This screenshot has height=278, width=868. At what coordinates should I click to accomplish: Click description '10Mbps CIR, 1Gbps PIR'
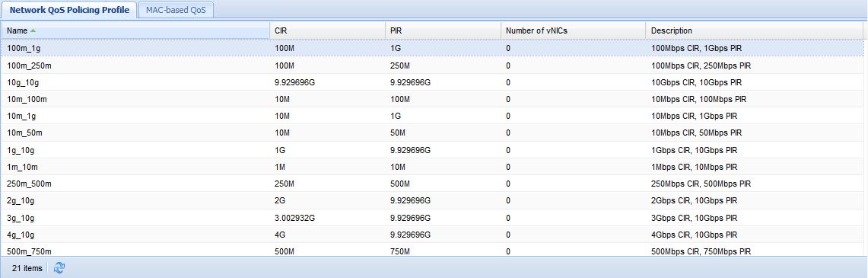(695, 117)
